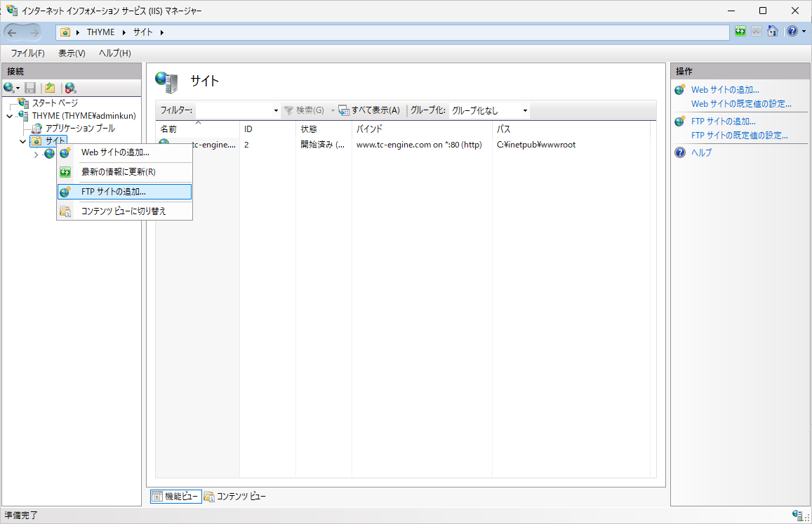Click the up folder icon in connections toolbar
Image resolution: width=812 pixels, height=524 pixels.
click(x=51, y=88)
